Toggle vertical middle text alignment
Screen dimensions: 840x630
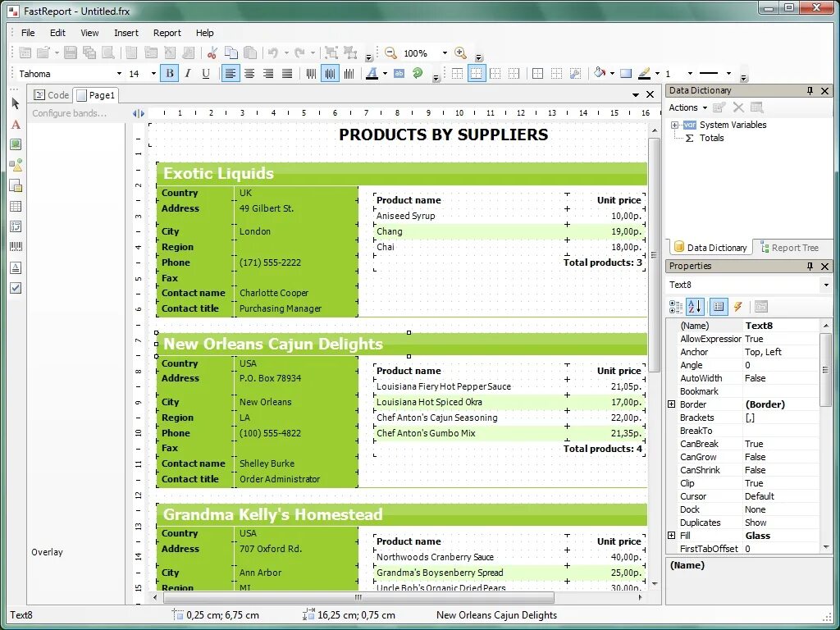330,73
